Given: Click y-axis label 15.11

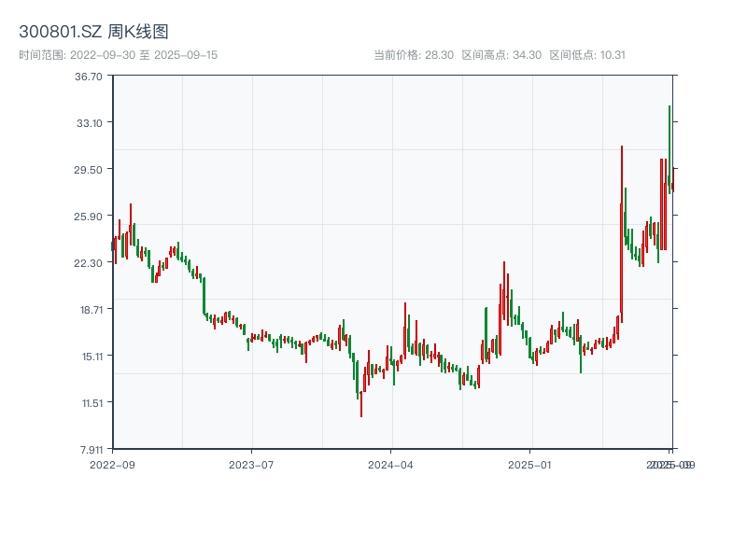Looking at the screenshot, I should coord(92,357).
